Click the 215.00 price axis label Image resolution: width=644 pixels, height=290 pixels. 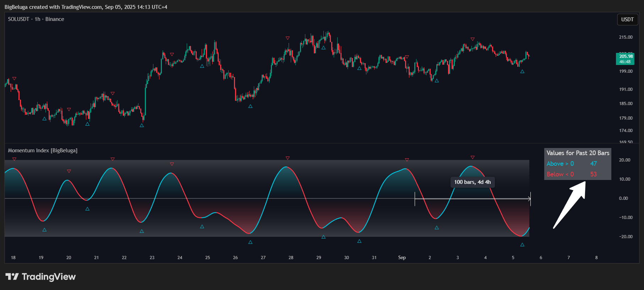tap(626, 37)
